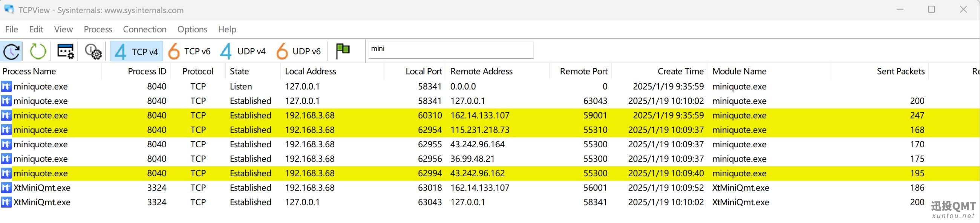Click process icon of row with local port 62956
The image size is (980, 223).
6,159
